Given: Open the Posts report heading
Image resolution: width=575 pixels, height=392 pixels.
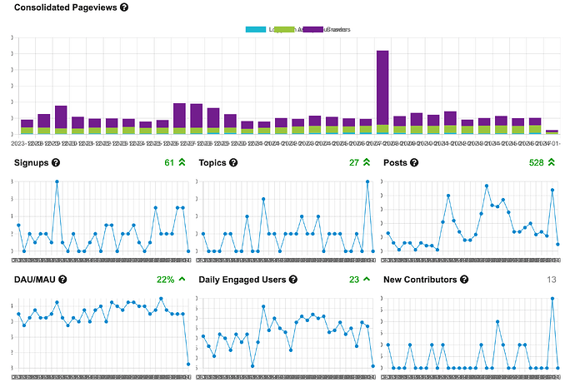Looking at the screenshot, I should click(395, 162).
